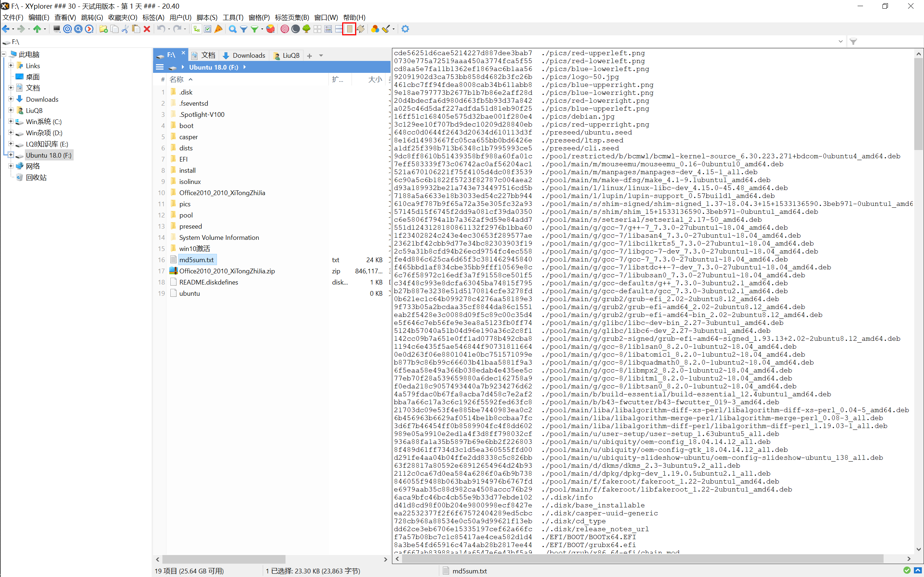
Task: Click the blue Configuration gear icon
Action: tap(405, 29)
